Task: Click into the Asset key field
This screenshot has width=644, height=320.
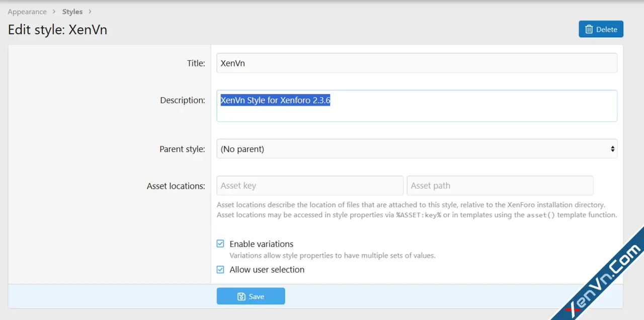Action: pyautogui.click(x=310, y=186)
